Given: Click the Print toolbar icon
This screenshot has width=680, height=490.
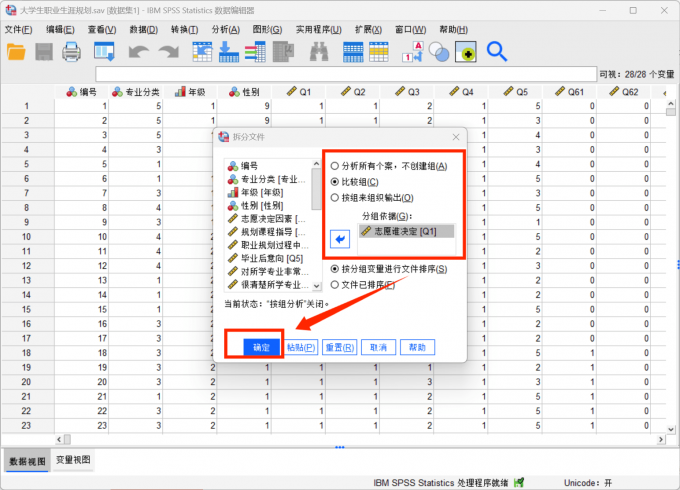Looking at the screenshot, I should tap(71, 52).
